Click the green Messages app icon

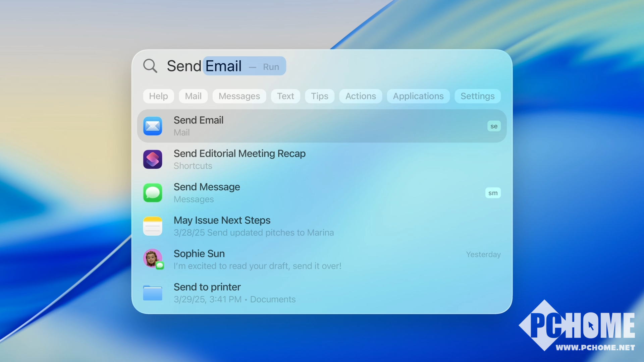point(153,193)
